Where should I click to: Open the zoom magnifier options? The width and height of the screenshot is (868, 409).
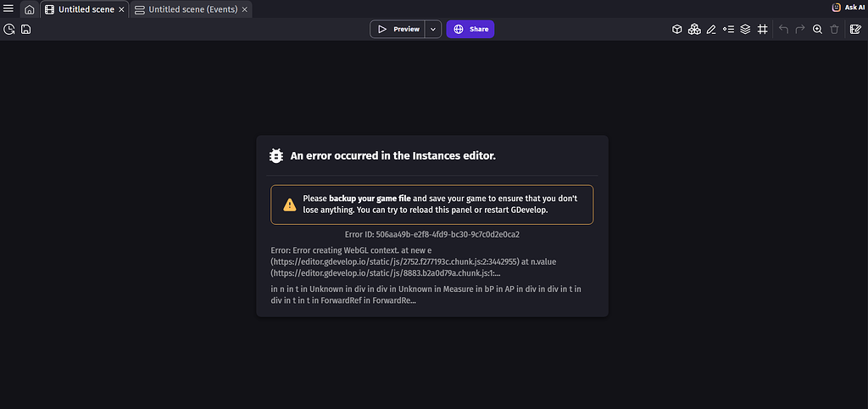817,30
